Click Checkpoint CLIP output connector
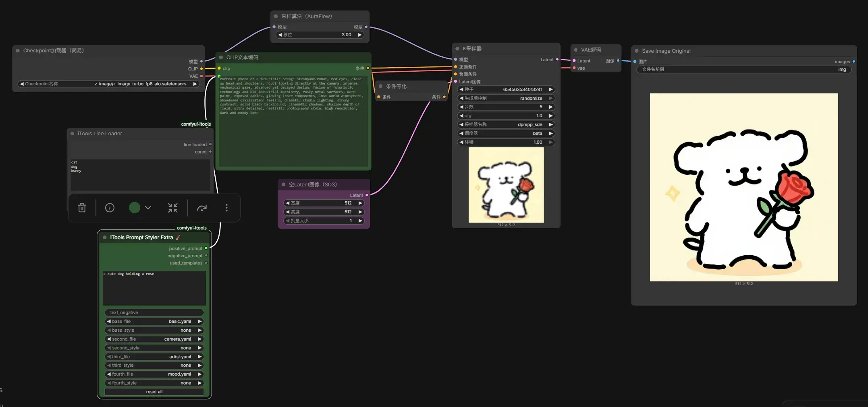The height and width of the screenshot is (407, 868). 201,69
